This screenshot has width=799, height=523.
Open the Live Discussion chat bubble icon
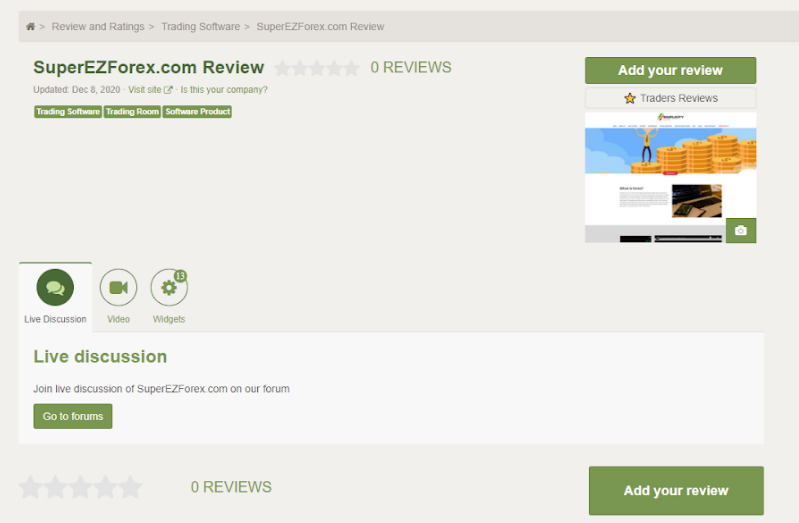pyautogui.click(x=55, y=288)
